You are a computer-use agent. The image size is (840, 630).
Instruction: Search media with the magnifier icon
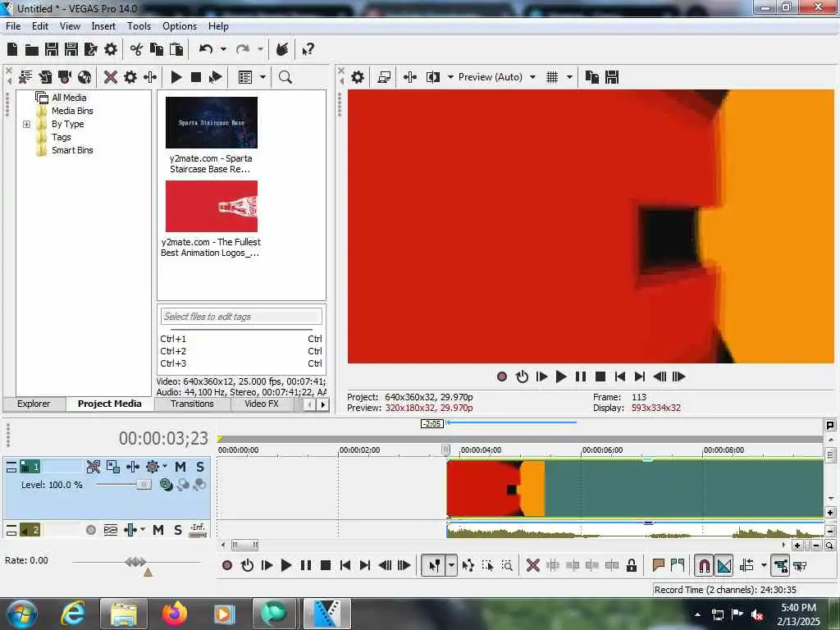(x=285, y=77)
